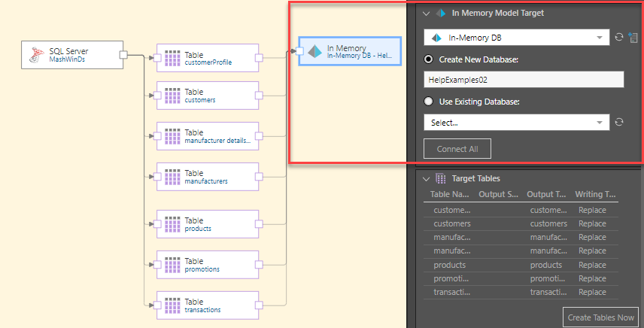Click the HelpExamples02 database name field
Screen dimensions: 644x328
[x=524, y=79]
